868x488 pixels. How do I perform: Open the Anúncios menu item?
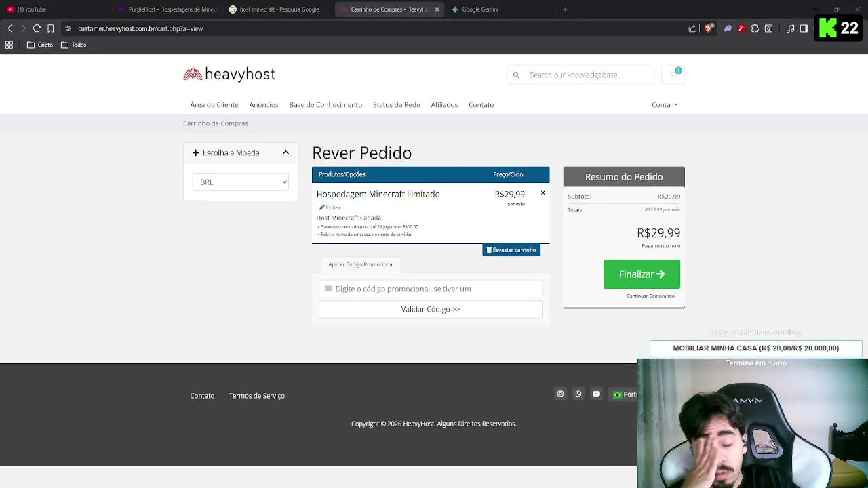pos(264,104)
